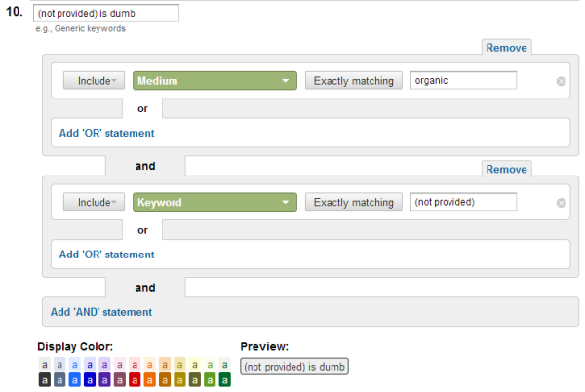
Task: Select the black display color swatch
Action: pyautogui.click(x=45, y=379)
